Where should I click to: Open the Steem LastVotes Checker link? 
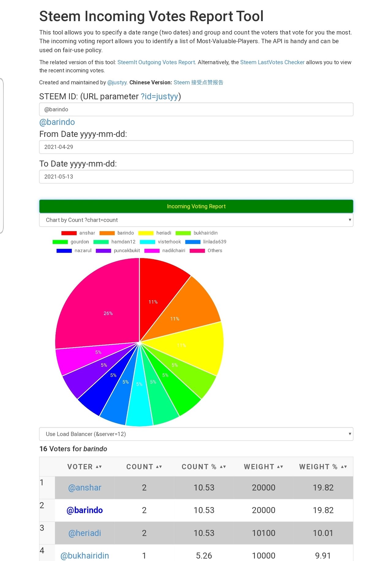click(x=272, y=62)
